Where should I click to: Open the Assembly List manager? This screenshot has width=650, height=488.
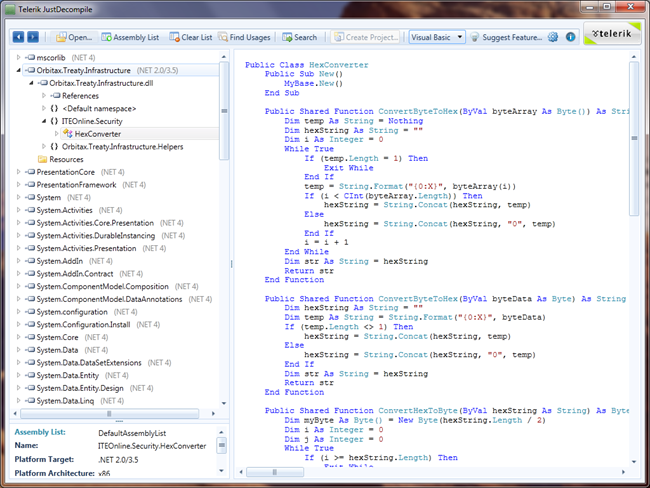(129, 37)
